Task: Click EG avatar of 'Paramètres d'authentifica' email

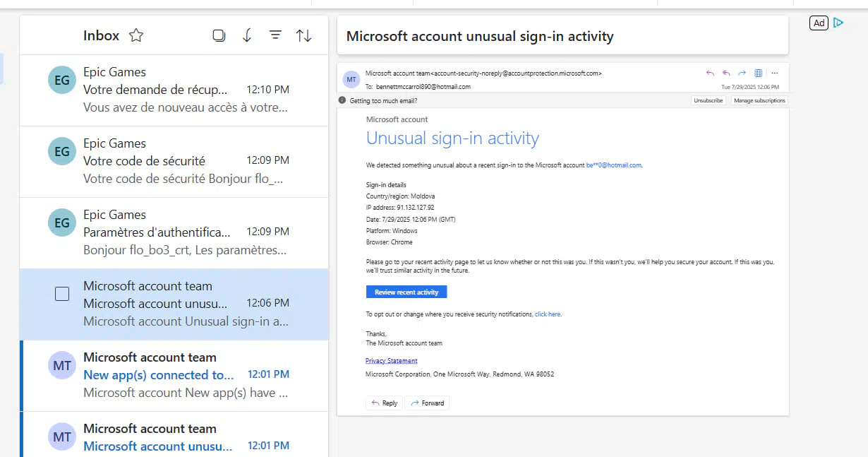Action: (62, 222)
